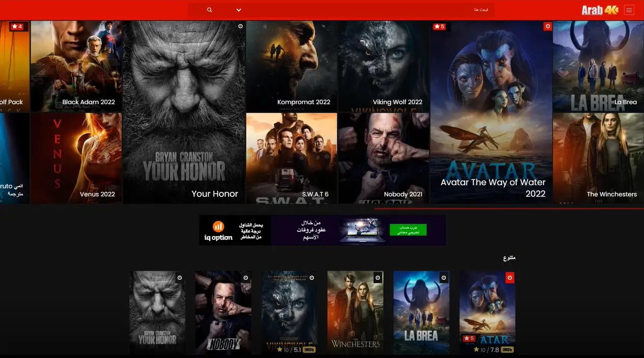The width and height of the screenshot is (644, 358).
Task: Click 'The Winchesters' title text on the banner
Action: 611,194
